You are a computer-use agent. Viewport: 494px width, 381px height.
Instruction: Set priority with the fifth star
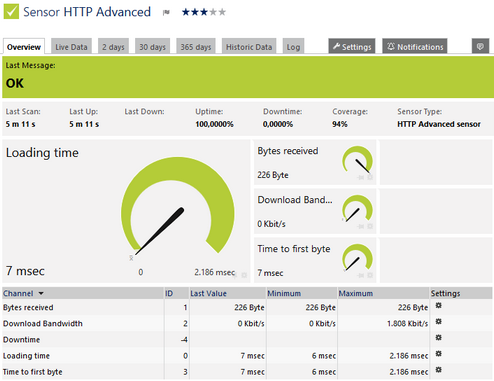tap(222, 12)
